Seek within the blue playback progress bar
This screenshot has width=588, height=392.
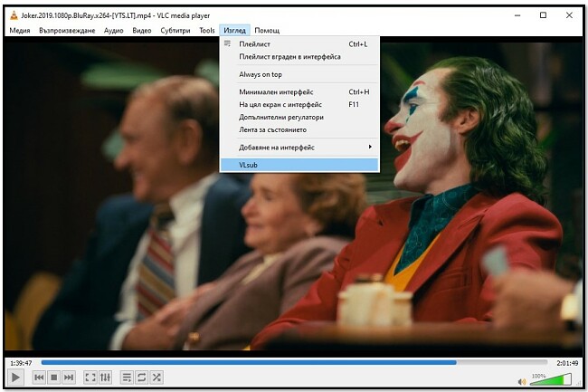coord(294,363)
